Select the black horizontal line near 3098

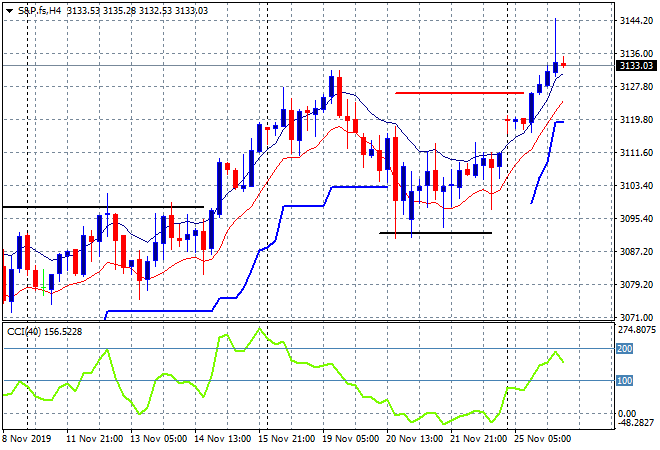click(103, 207)
